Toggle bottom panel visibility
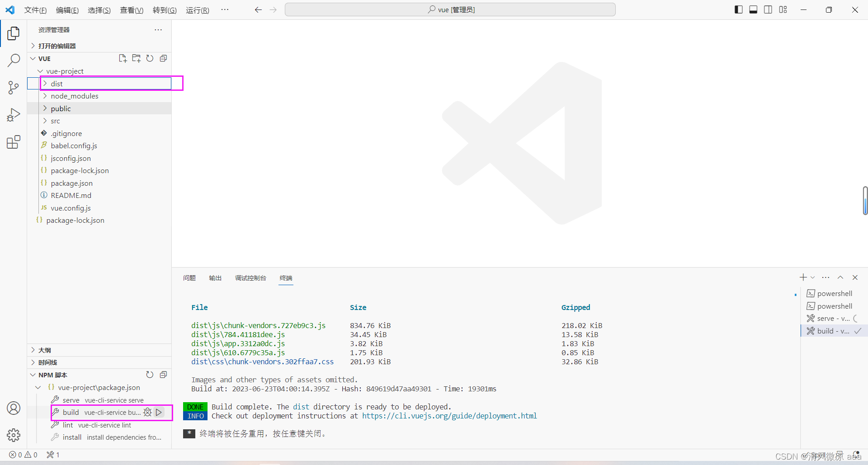This screenshot has width=868, height=465. pyautogui.click(x=753, y=9)
